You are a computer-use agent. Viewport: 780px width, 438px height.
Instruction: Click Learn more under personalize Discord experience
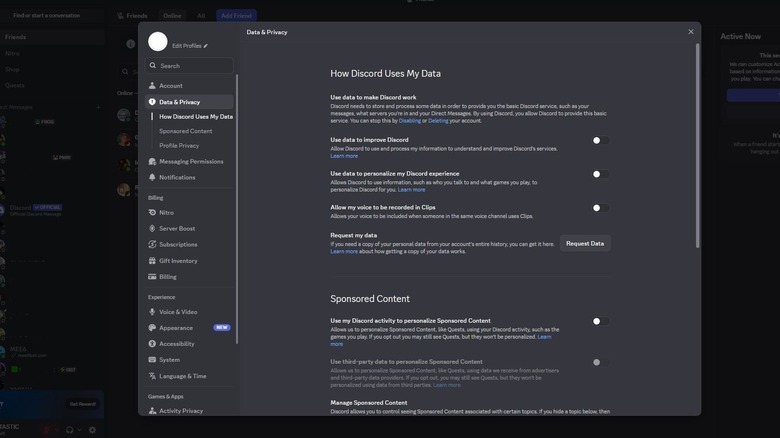coord(411,190)
